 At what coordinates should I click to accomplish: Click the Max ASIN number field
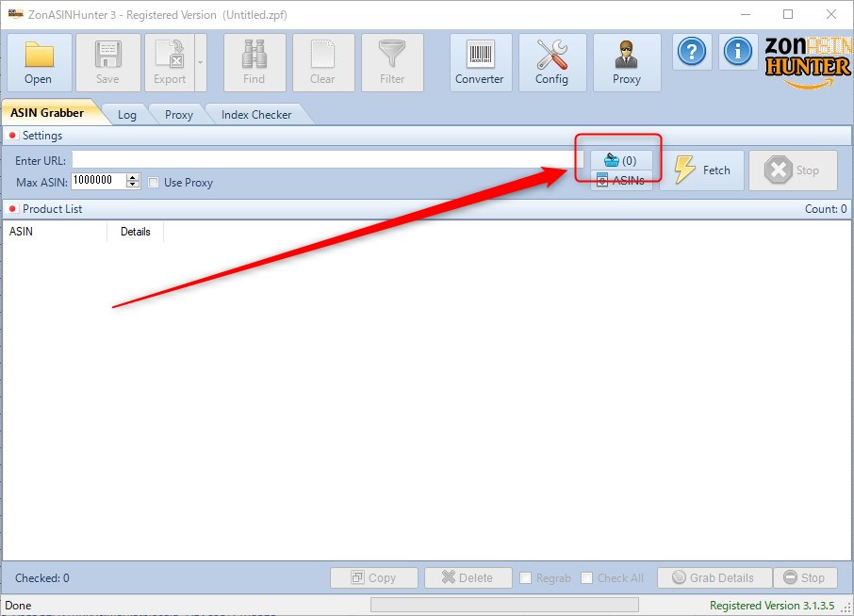(x=99, y=181)
